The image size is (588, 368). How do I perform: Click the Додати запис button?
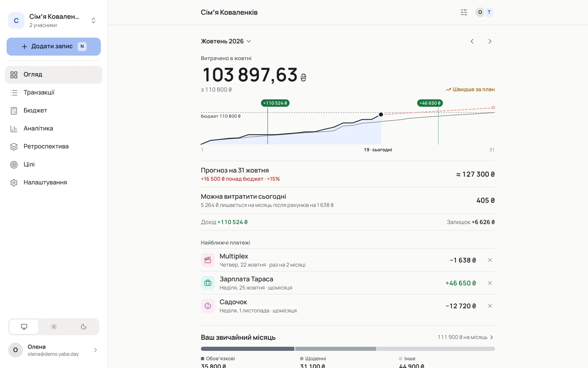tap(54, 46)
